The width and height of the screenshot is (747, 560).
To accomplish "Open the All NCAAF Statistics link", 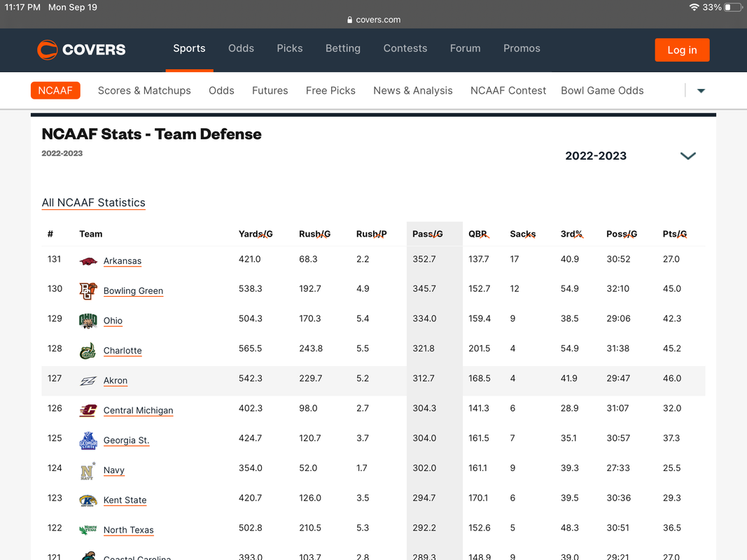I will pos(93,203).
